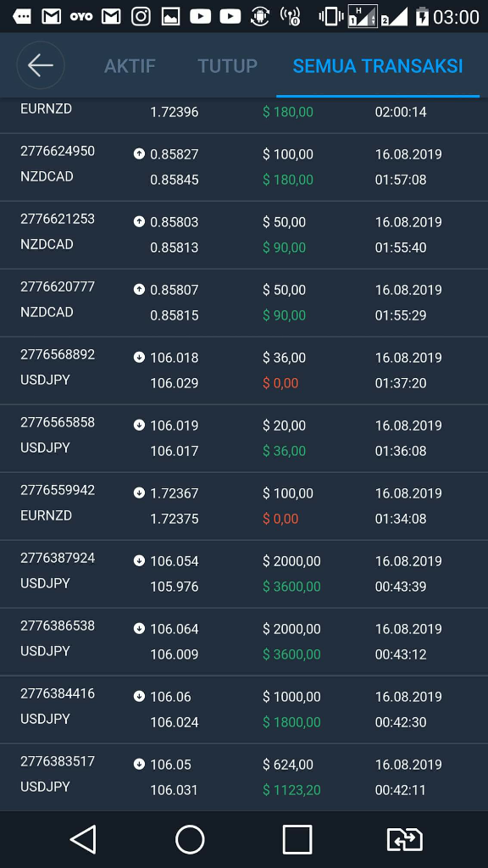This screenshot has height=868, width=488.
Task: Open transaction ID 2776386538
Action: point(58,626)
